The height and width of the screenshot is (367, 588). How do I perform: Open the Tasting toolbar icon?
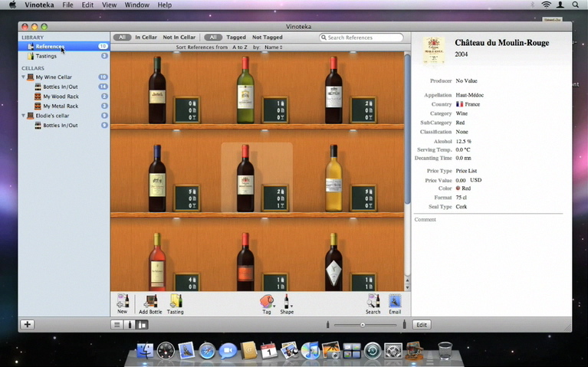(175, 303)
